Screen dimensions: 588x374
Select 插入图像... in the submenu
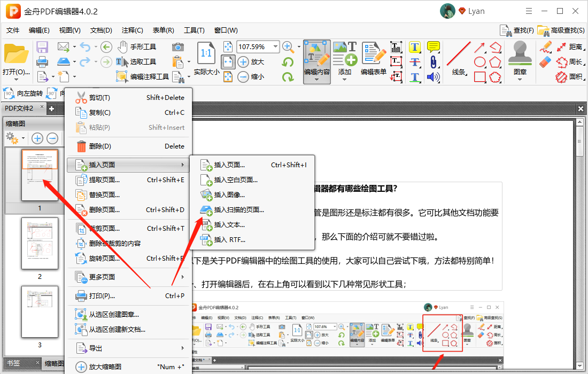252,195
